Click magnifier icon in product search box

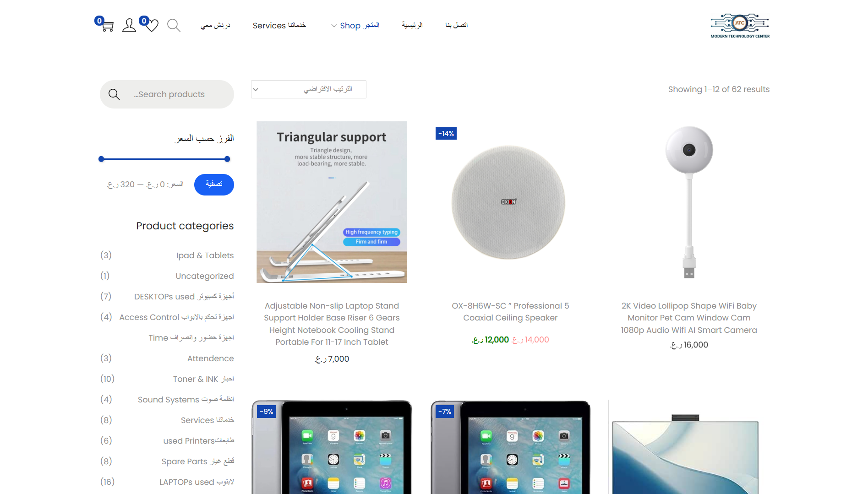point(114,94)
